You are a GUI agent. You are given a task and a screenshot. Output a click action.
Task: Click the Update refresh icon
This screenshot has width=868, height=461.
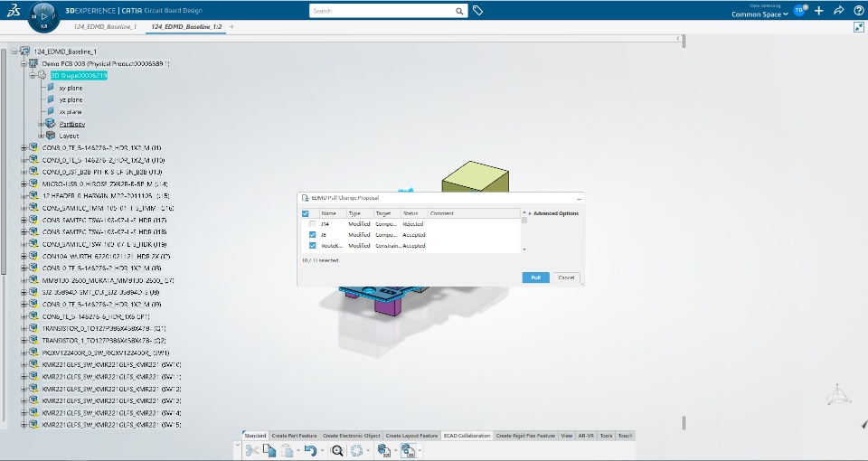[x=357, y=450]
